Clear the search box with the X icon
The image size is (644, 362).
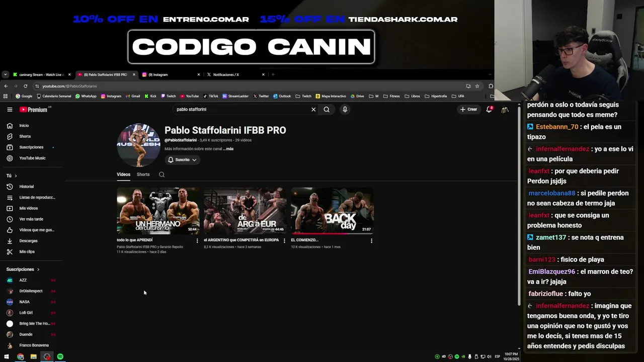coord(313,109)
